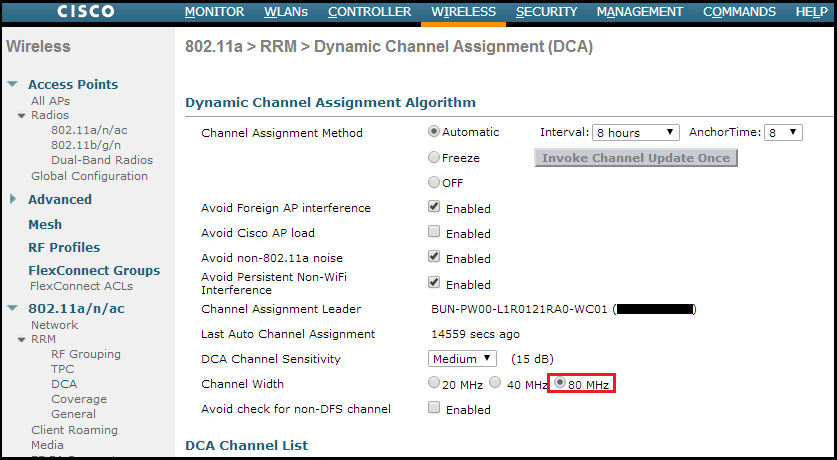Expand the Advanced sidebar section
This screenshot has height=460, width=837.
12,199
